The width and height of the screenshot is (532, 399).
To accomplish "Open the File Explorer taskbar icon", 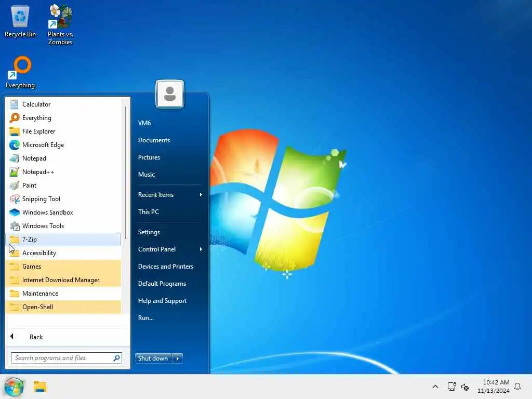I will point(39,387).
